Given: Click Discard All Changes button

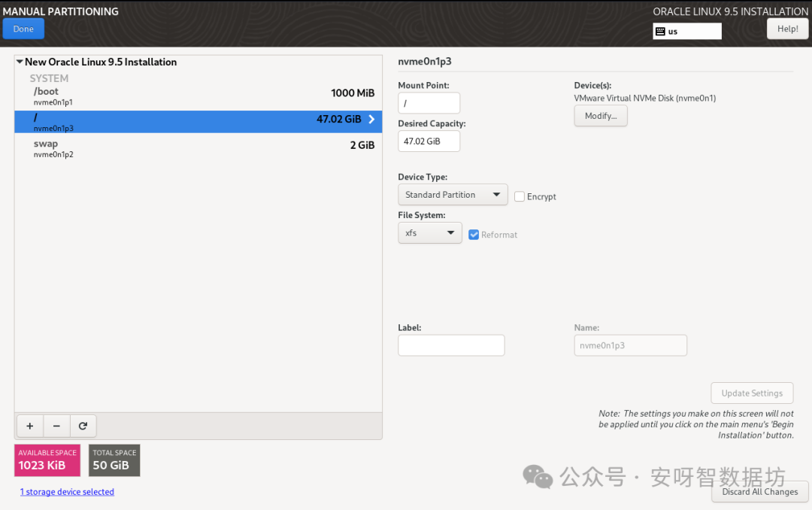Looking at the screenshot, I should (x=759, y=492).
